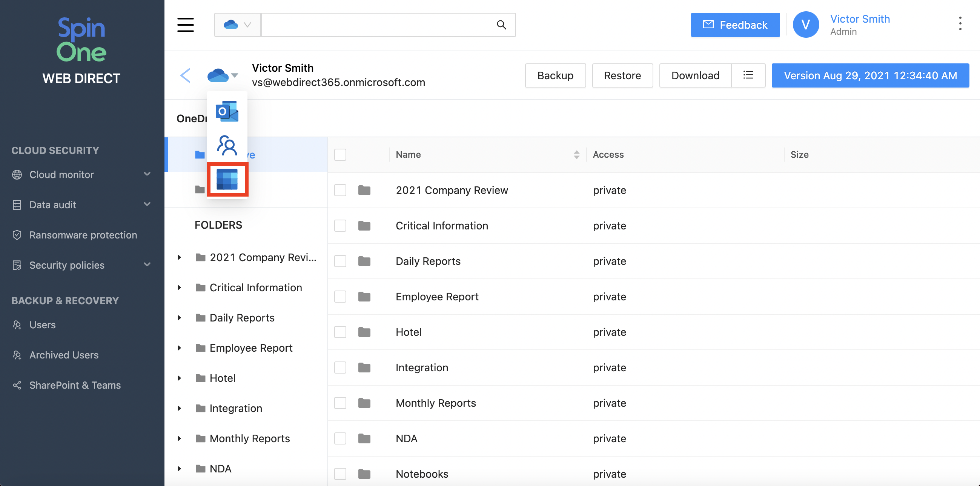
Task: Toggle the select-all header checkbox
Action: 340,154
